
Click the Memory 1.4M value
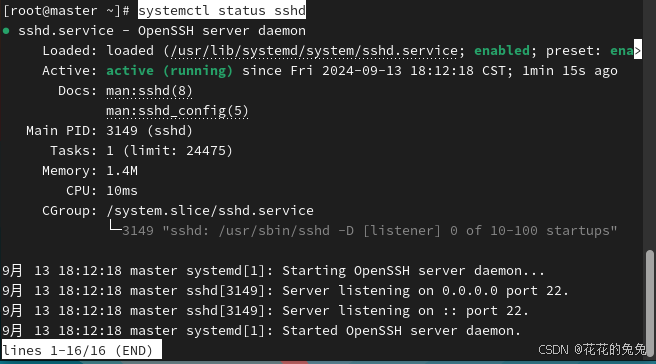pos(121,171)
